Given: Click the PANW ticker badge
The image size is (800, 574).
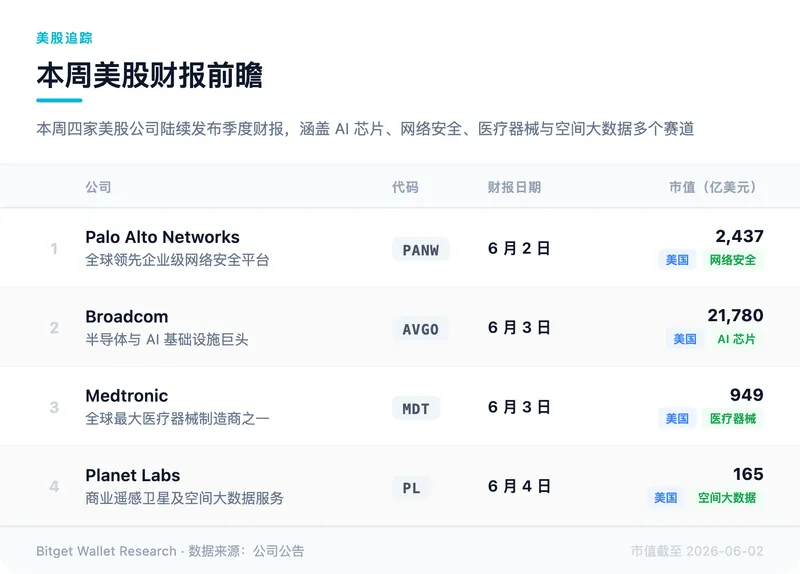Looking at the screenshot, I should click(x=421, y=250).
